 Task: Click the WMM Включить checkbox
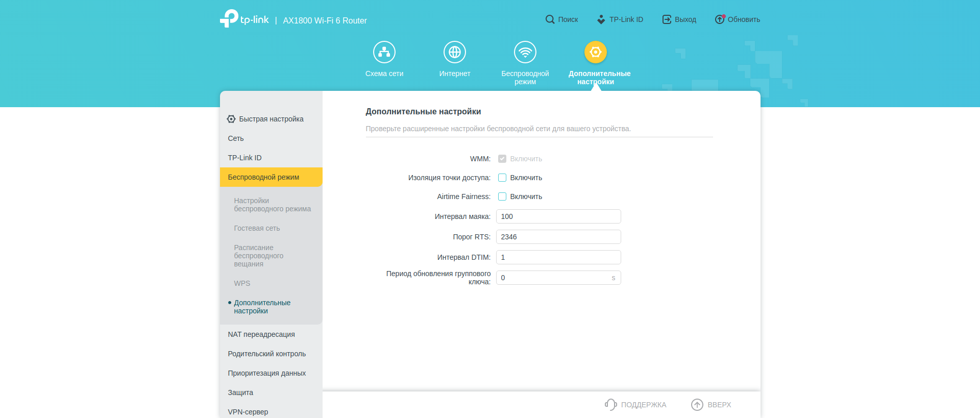502,159
